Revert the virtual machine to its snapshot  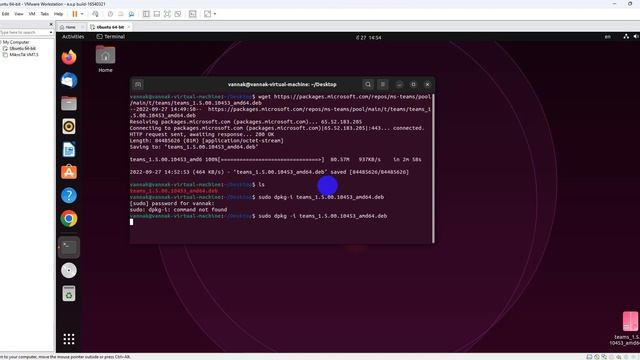pyautogui.click(x=121, y=14)
